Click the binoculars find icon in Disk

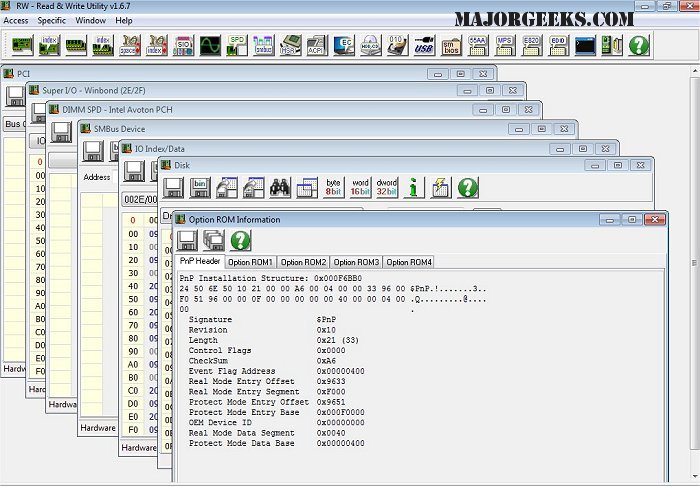pyautogui.click(x=280, y=187)
